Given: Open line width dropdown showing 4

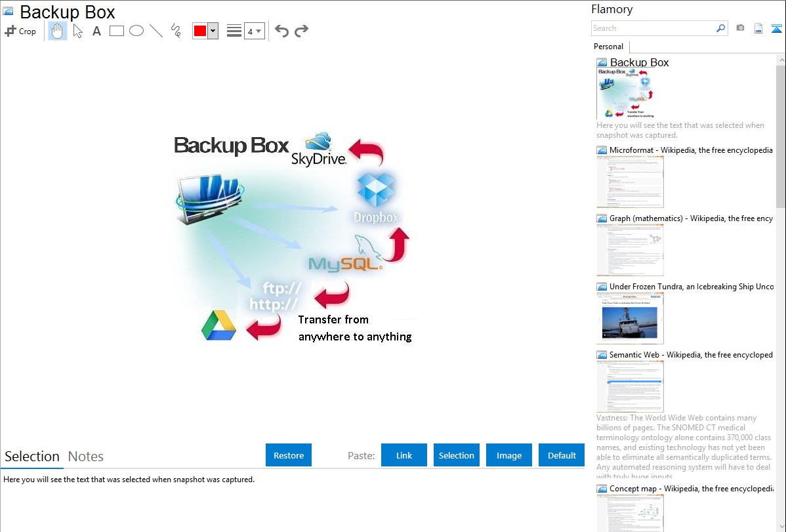Looking at the screenshot, I should pyautogui.click(x=254, y=31).
